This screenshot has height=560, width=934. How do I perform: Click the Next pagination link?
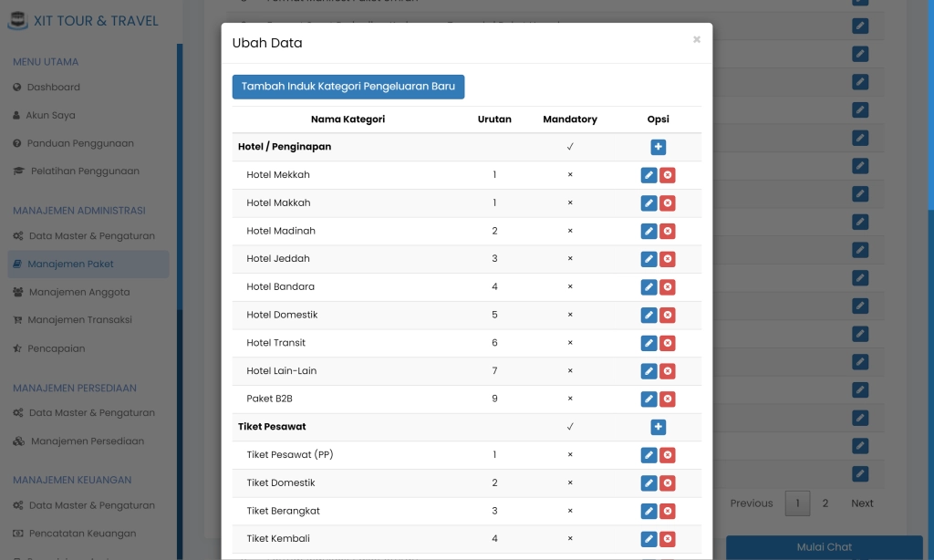click(x=862, y=503)
